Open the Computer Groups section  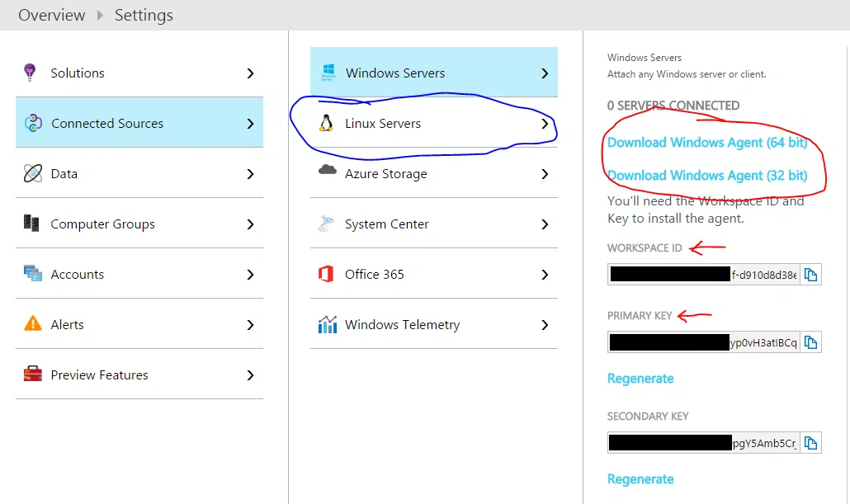click(139, 224)
